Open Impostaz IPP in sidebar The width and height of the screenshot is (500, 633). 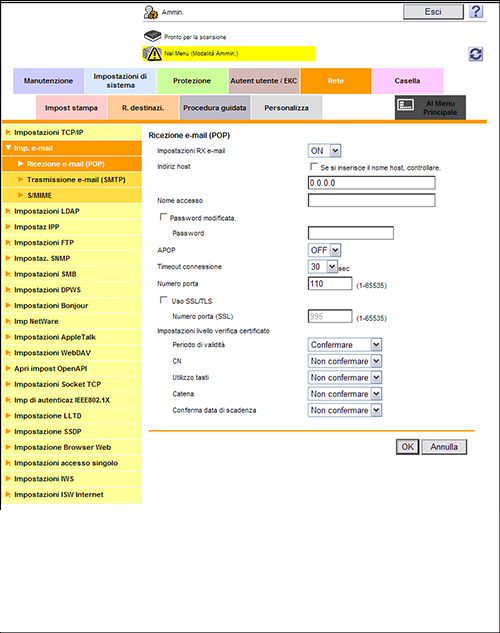[72, 227]
